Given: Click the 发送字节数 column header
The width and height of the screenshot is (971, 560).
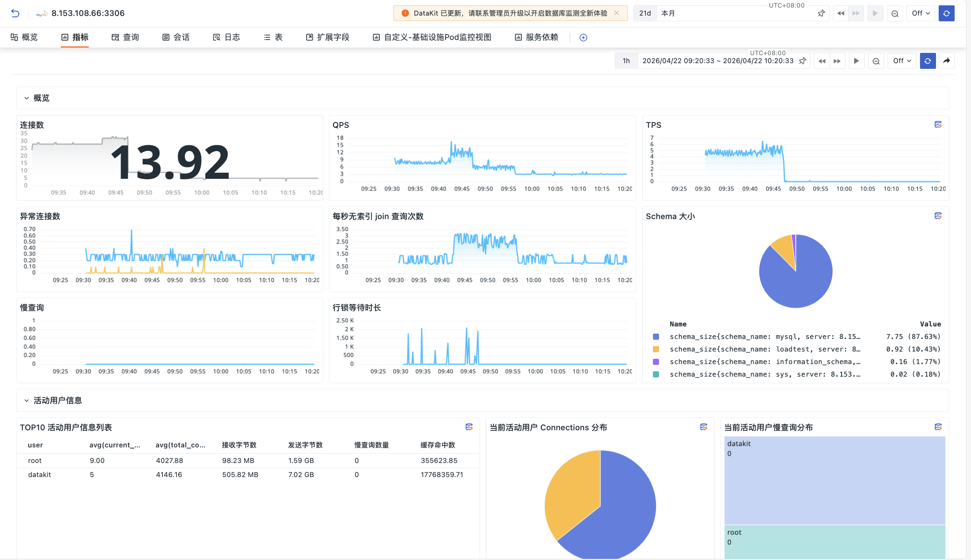Looking at the screenshot, I should 305,445.
